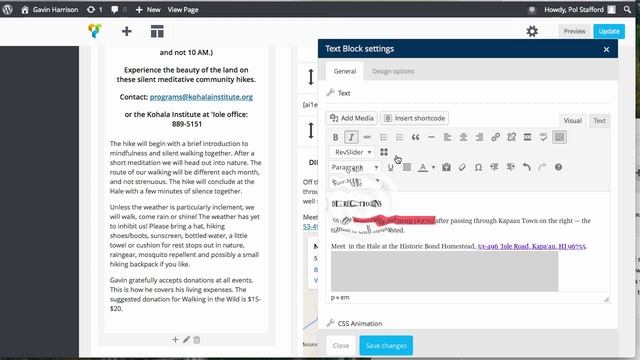The height and width of the screenshot is (360, 640).
Task: Toggle blockquote formatting
Action: [x=415, y=137]
